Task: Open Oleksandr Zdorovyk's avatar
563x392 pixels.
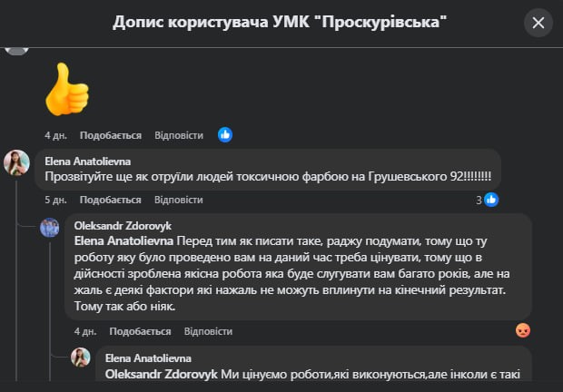Action: 49,227
